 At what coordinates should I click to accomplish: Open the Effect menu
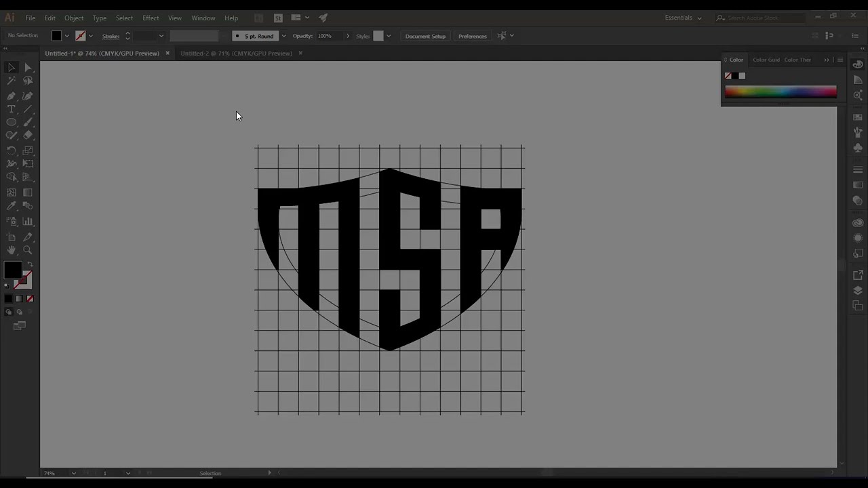coord(151,18)
